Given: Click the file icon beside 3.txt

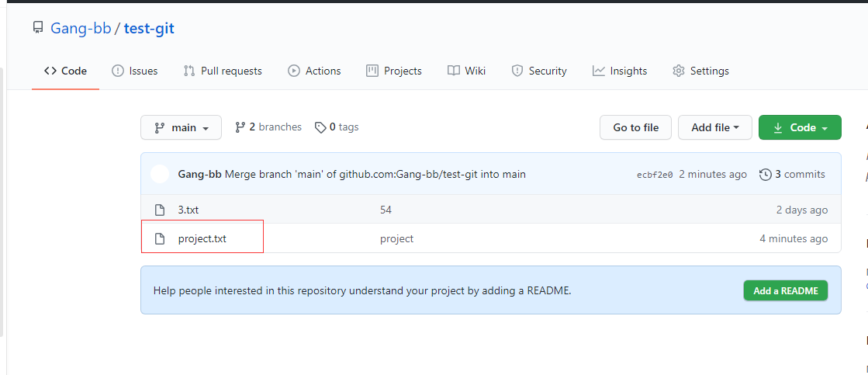Looking at the screenshot, I should click(x=160, y=210).
